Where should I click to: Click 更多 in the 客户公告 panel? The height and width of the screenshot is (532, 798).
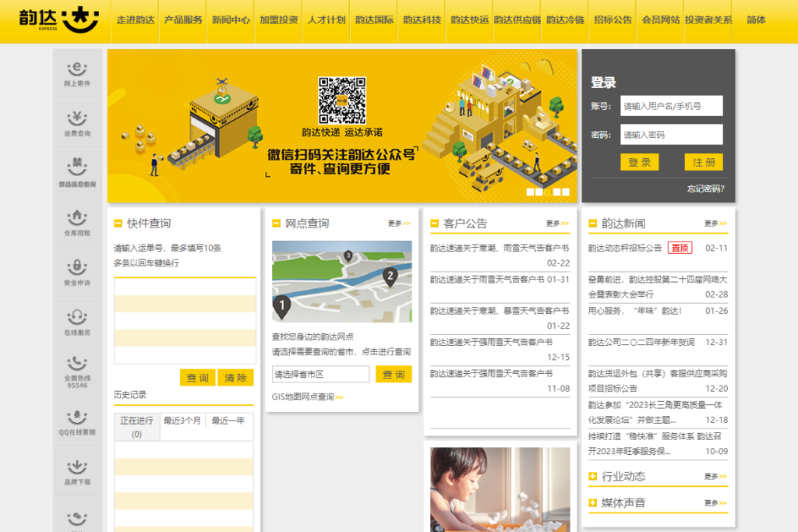(557, 224)
